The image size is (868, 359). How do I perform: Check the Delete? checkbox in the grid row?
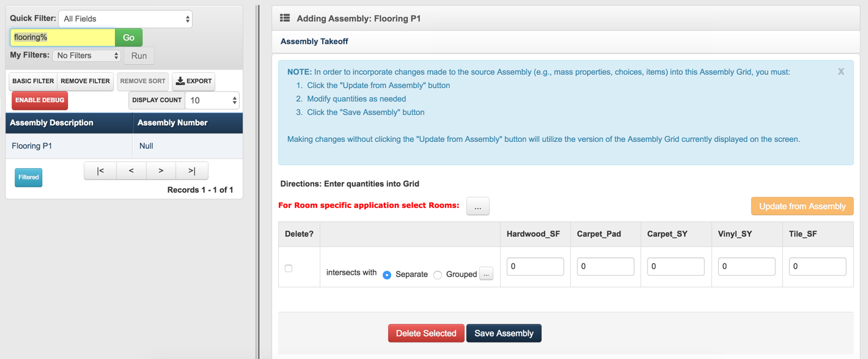click(x=289, y=268)
